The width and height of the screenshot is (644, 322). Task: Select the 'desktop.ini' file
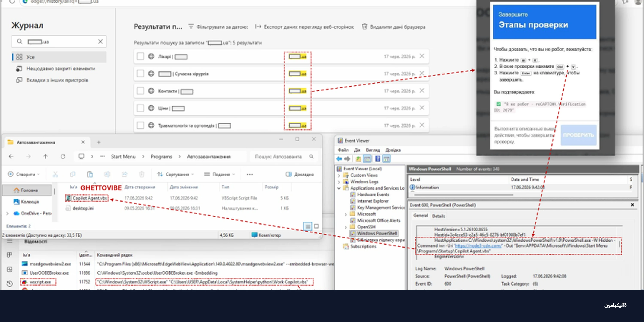80,208
